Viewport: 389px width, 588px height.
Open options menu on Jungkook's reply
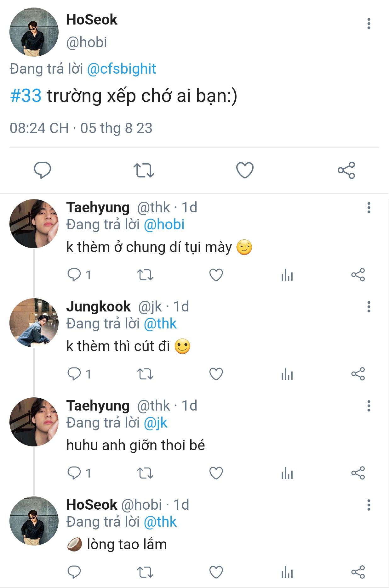click(x=369, y=307)
